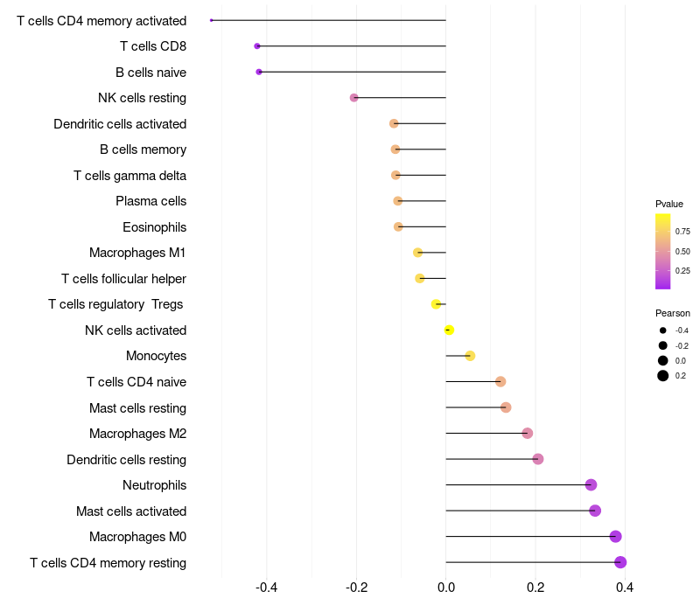Click the NK cells resting dot

coord(354,98)
